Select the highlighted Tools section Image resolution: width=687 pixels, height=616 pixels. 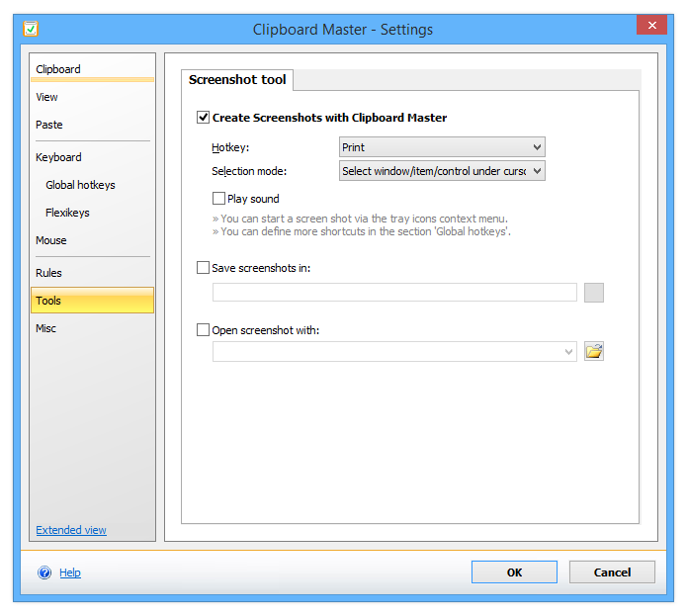click(93, 301)
